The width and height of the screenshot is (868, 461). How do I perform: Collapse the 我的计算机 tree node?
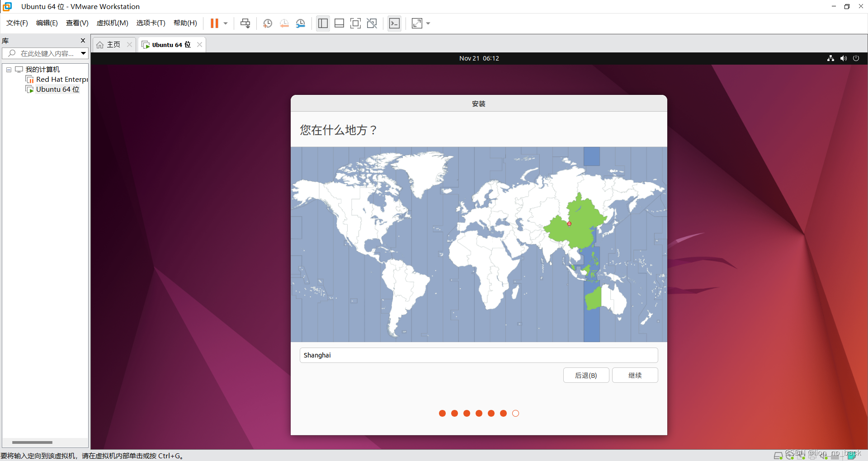coord(8,69)
